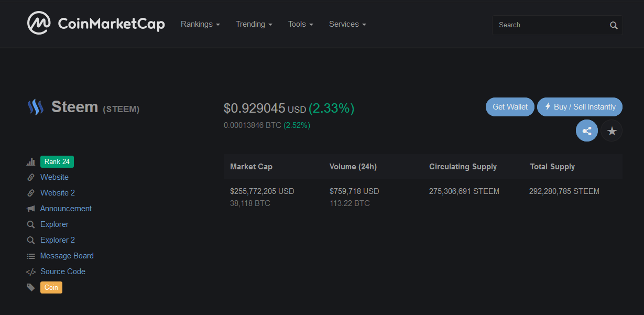This screenshot has width=644, height=315.
Task: Click the Coin tag badge
Action: pos(51,287)
